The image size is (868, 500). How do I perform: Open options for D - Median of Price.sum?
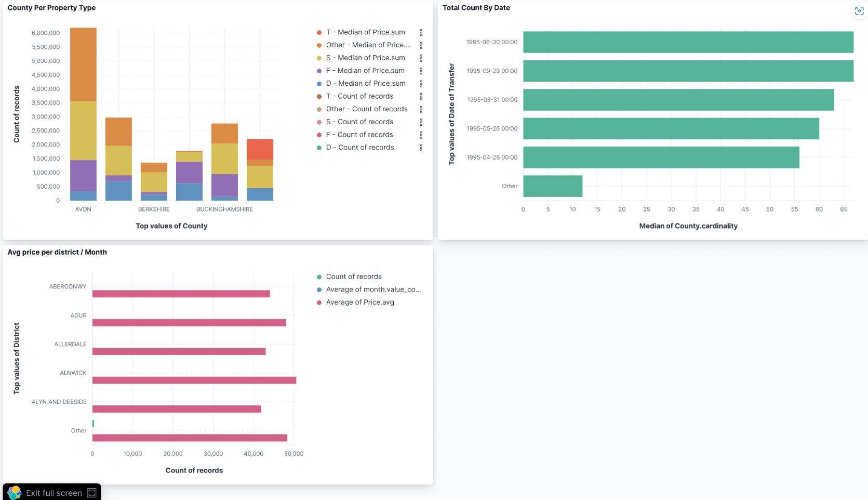click(x=421, y=84)
